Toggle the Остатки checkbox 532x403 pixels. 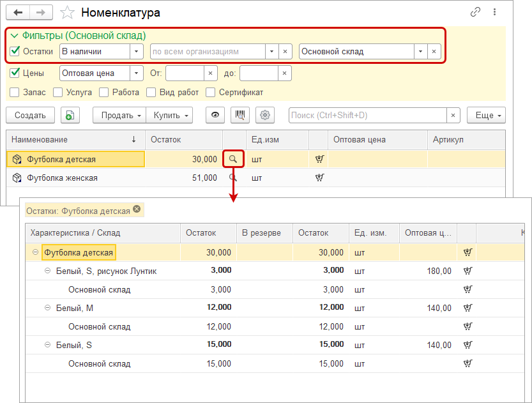point(15,51)
